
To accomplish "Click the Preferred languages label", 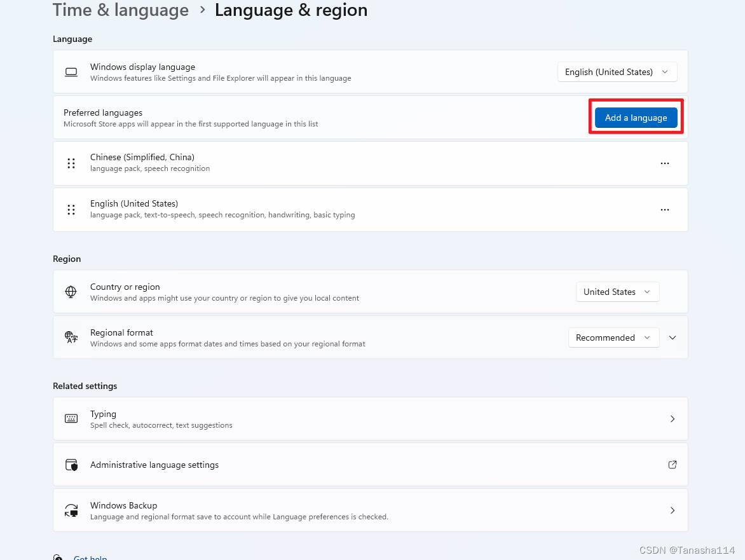I will point(103,113).
